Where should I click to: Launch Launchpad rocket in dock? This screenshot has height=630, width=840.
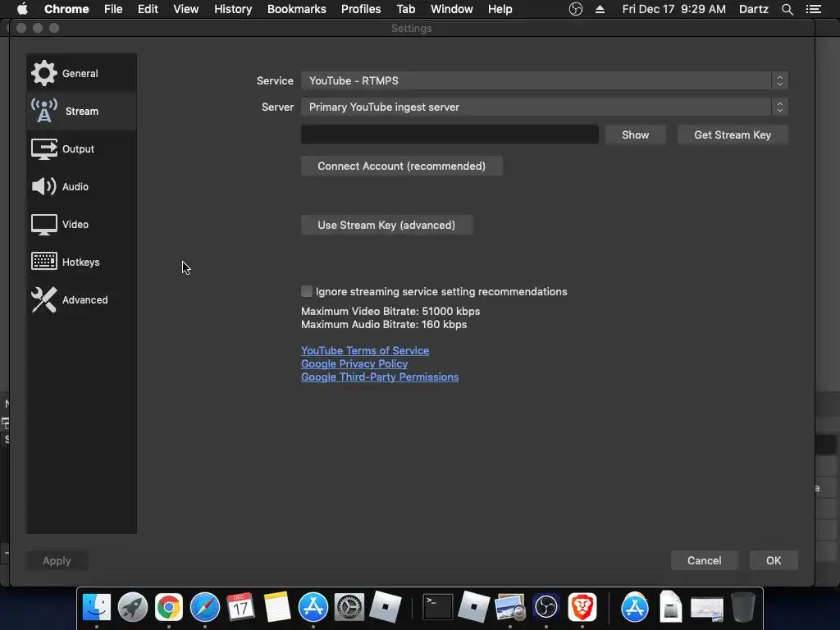click(133, 608)
